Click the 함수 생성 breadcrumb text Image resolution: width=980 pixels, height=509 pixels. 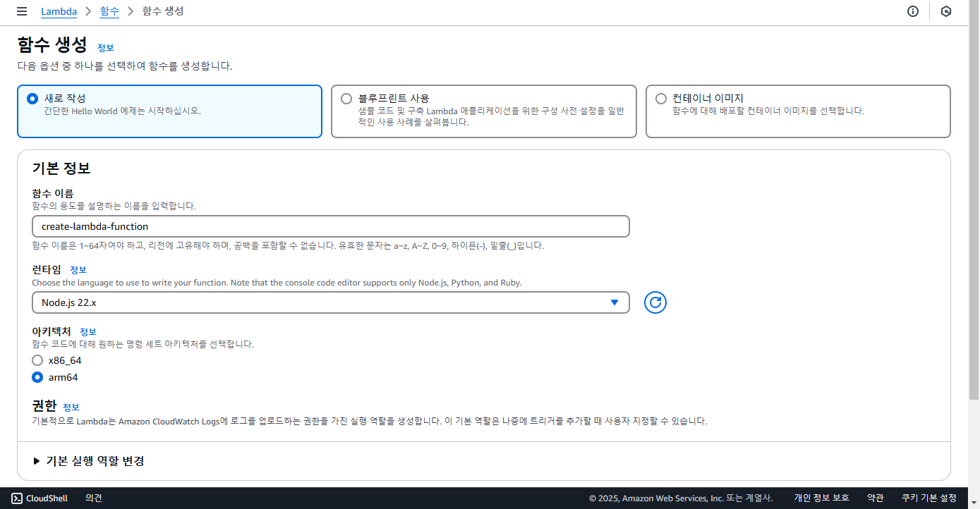[x=163, y=11]
